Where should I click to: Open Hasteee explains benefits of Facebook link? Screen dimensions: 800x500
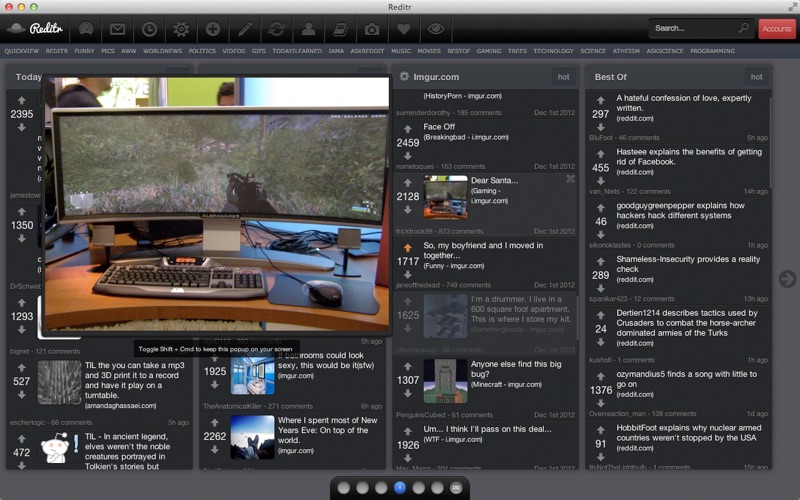(689, 157)
